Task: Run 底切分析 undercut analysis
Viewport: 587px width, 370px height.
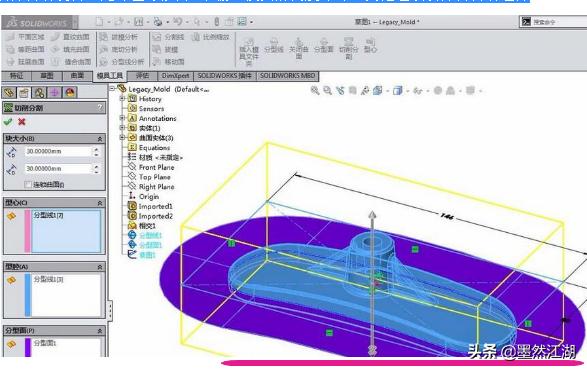Action: [119, 49]
